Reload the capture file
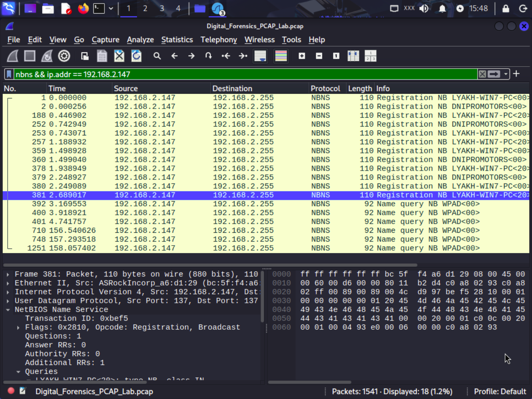Screen dimensions: 532x399 [137, 56]
